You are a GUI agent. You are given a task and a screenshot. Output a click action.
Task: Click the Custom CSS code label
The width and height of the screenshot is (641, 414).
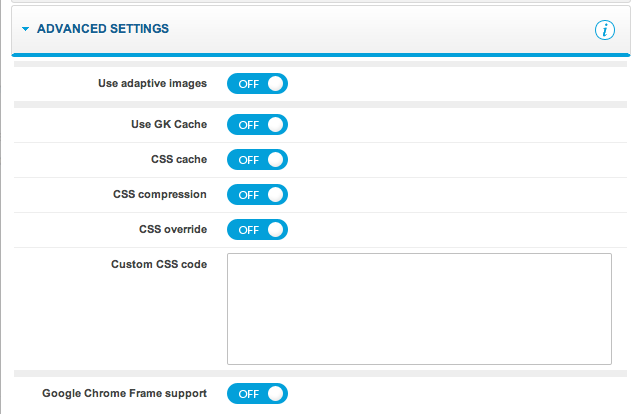click(x=159, y=265)
